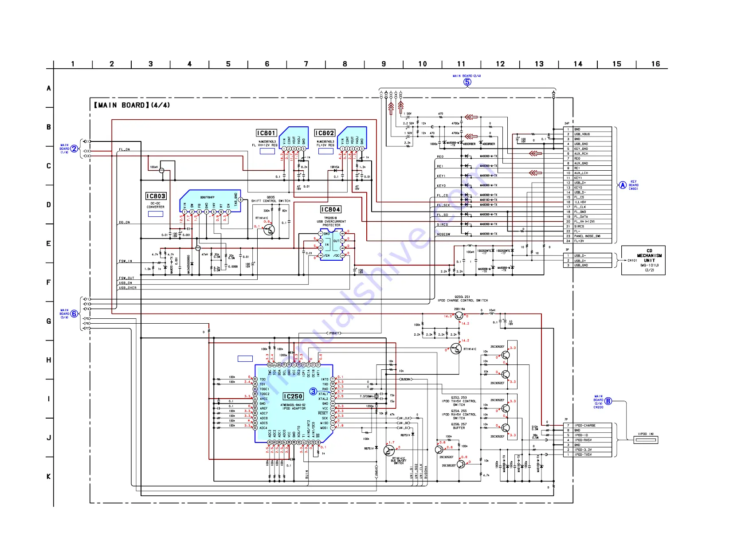This screenshot has width=745, height=560.
Task: Click the circled 5 Main Board (2/4) reference marker
Action: (467, 82)
